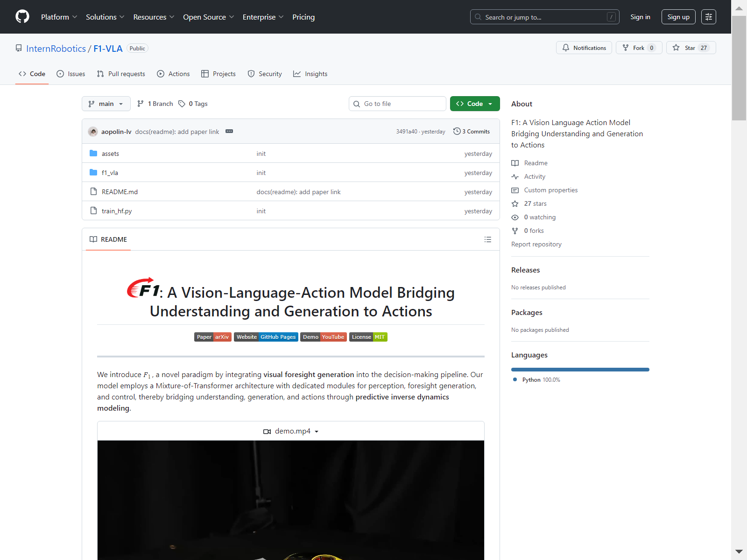
Task: Open demo.mp4 video dropdown
Action: [x=291, y=431]
